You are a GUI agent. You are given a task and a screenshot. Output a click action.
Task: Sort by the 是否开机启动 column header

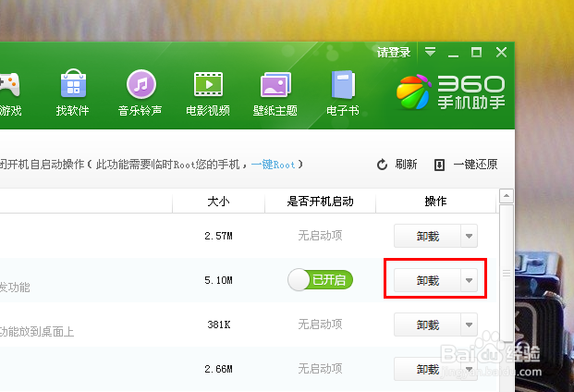321,201
